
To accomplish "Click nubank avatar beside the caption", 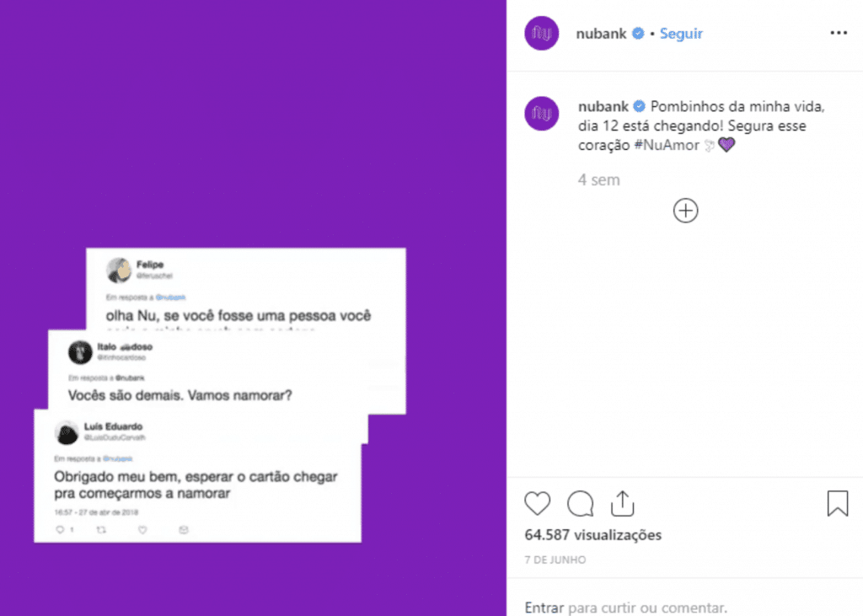I will [x=542, y=113].
